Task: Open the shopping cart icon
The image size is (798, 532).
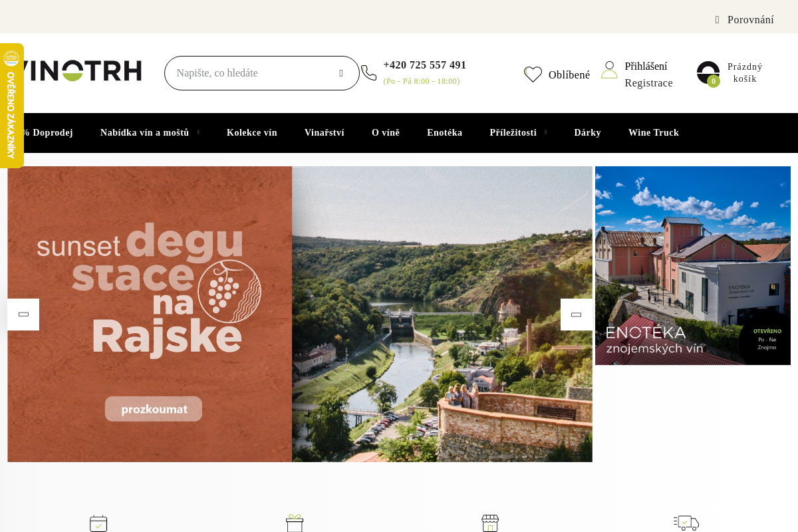Action: point(708,73)
